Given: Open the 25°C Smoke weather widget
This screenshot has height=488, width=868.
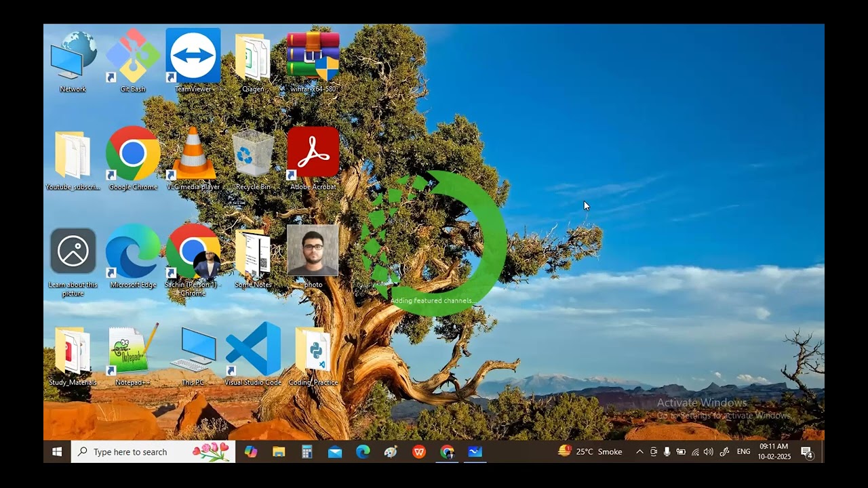Looking at the screenshot, I should tap(590, 451).
